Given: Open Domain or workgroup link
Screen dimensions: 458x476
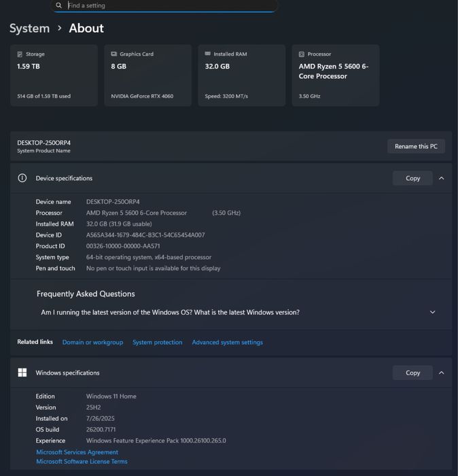Looking at the screenshot, I should 93,342.
